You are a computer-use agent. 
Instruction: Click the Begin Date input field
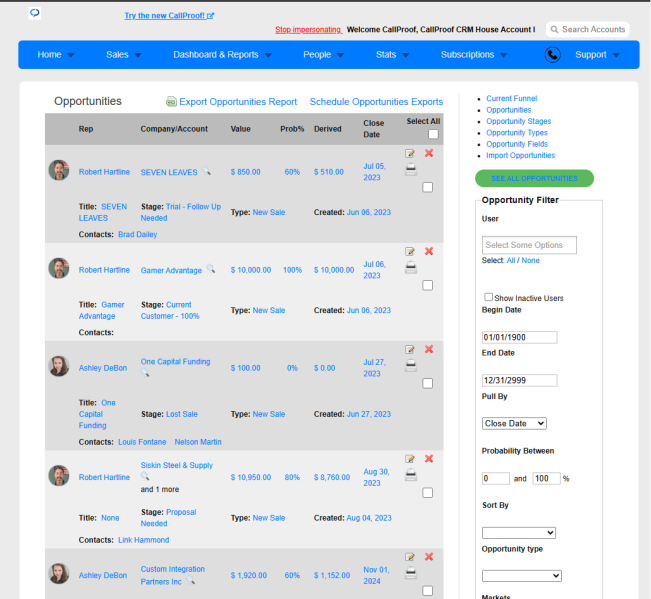(519, 337)
